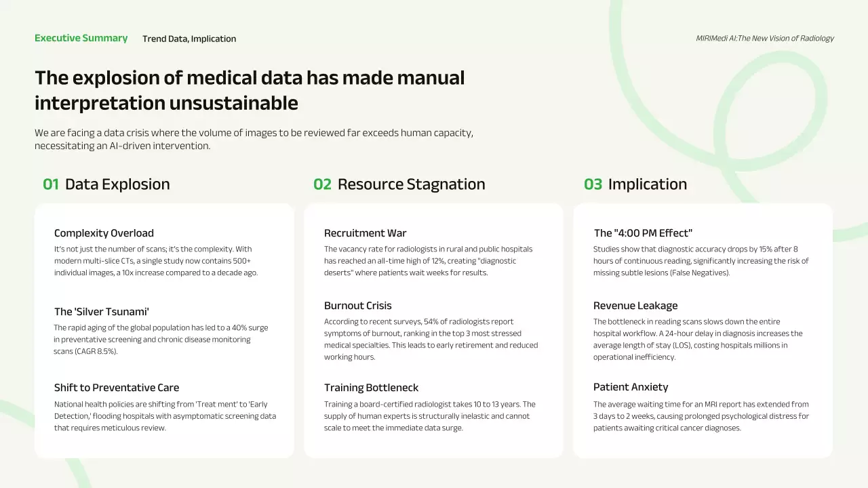The image size is (868, 488).
Task: Select The 'Silver Tsunami' heading
Action: [x=102, y=312]
